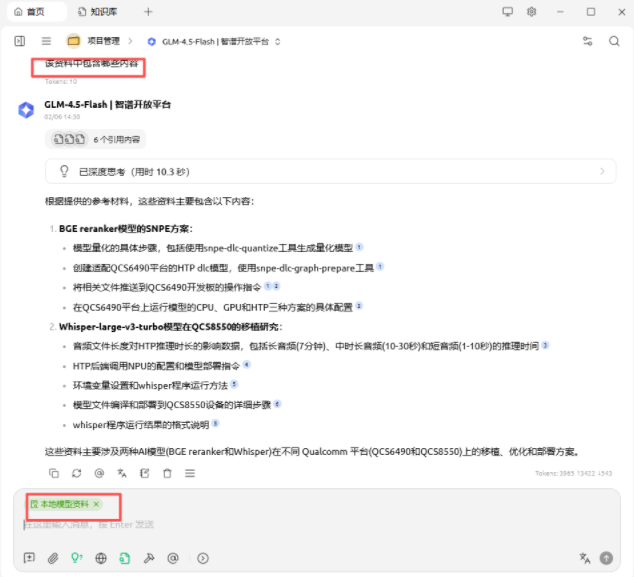Start a new topic from input toolbar
Image resolution: width=634 pixels, height=577 pixels.
point(29,558)
